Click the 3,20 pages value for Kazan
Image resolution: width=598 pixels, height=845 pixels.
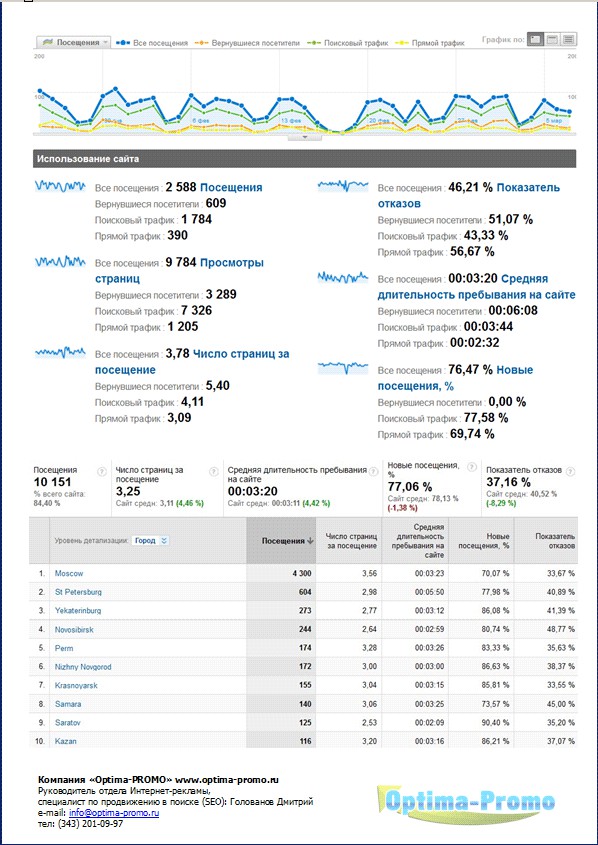coord(370,741)
